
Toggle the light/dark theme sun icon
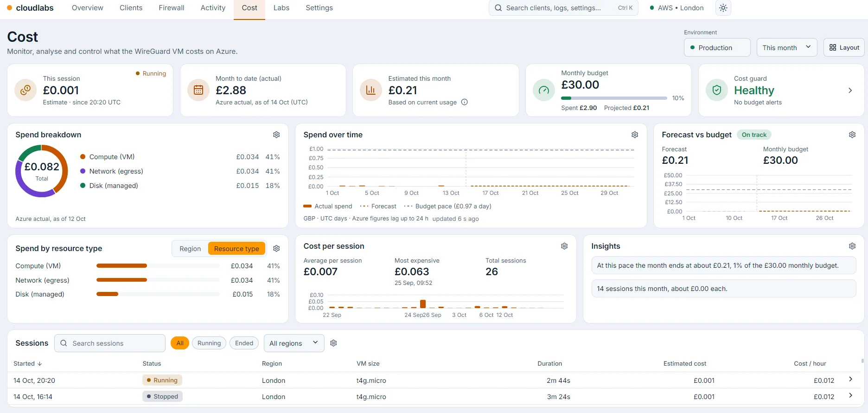click(x=723, y=8)
